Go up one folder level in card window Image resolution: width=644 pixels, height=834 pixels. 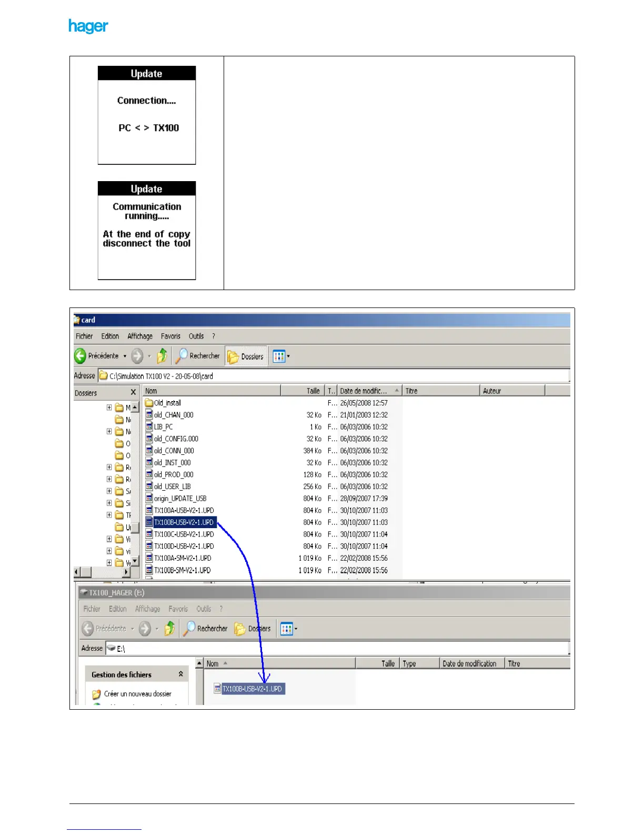pyautogui.click(x=162, y=356)
